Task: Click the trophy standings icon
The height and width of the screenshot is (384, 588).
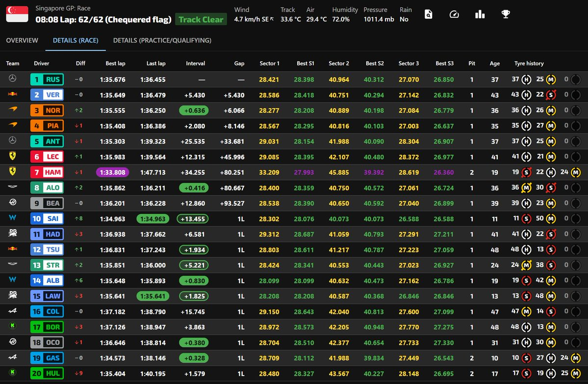Action: [x=505, y=14]
